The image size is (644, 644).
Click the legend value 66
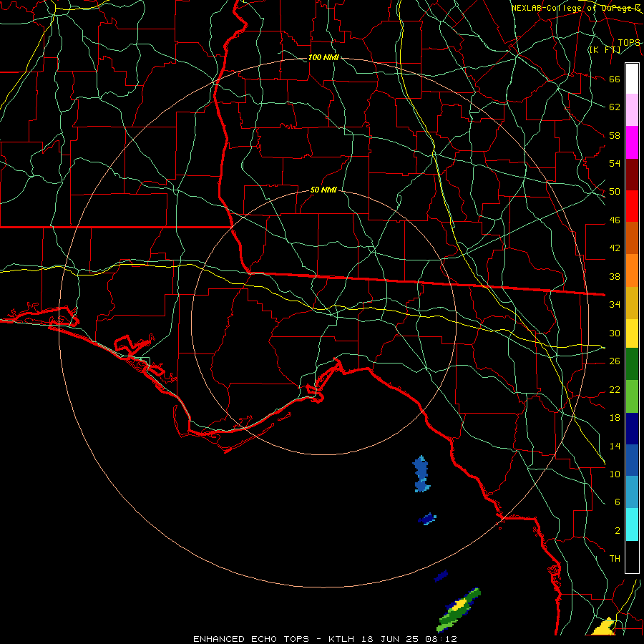615,79
